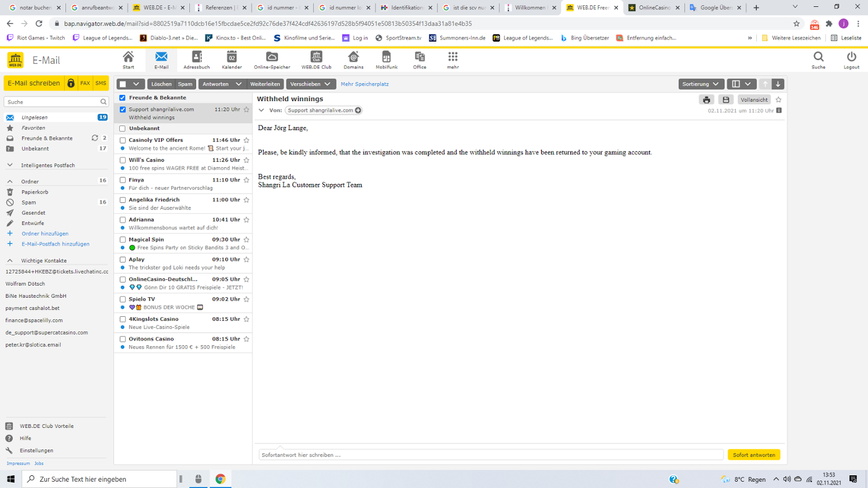This screenshot has height=488, width=868.
Task: Click the print icon in email header
Action: click(x=707, y=100)
